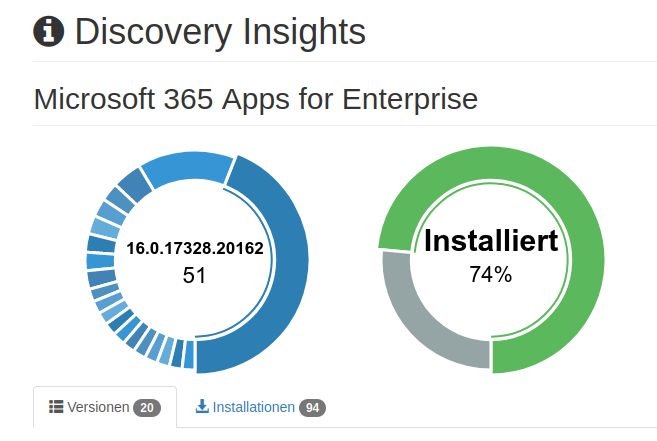Click the 51 count in the versions donut
This screenshot has height=441, width=657.
[194, 275]
